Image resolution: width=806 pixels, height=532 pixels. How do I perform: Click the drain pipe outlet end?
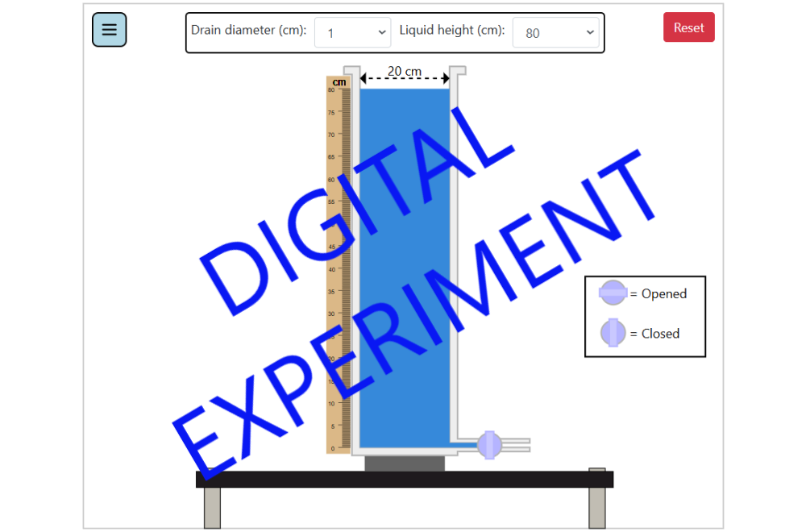point(524,445)
